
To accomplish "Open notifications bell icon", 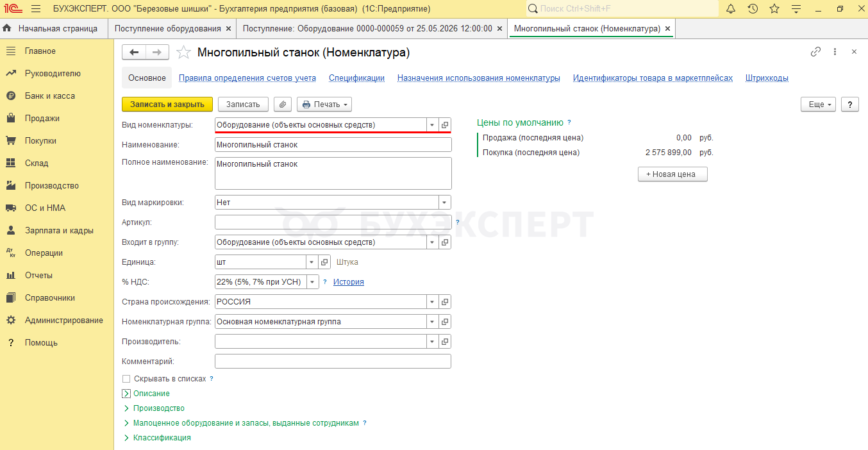I will (731, 9).
